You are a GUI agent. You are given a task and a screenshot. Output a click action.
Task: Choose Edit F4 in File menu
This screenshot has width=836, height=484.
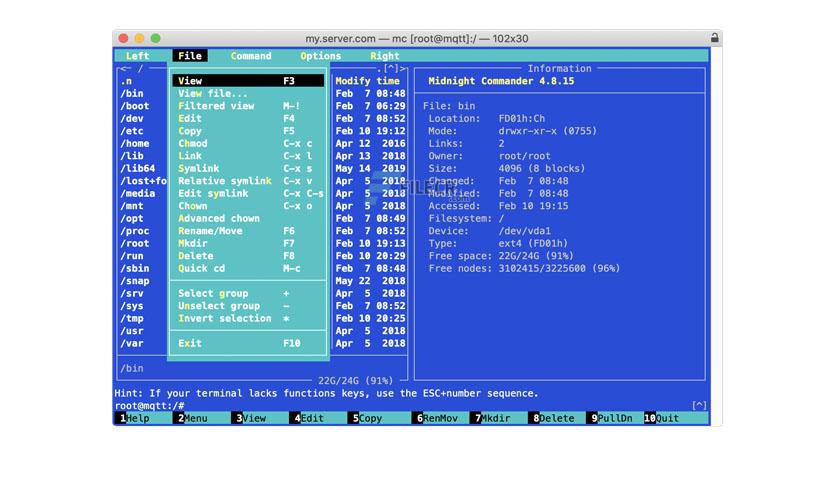point(248,118)
